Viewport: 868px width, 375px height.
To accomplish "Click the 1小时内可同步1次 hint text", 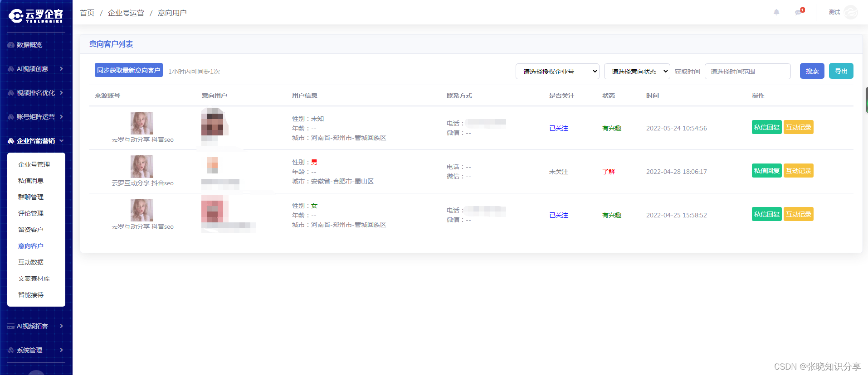I will coord(194,72).
